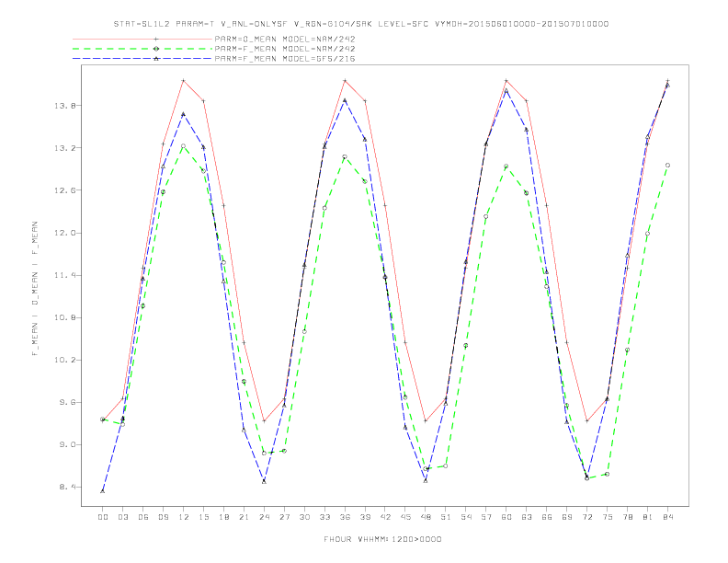This screenshot has height=563, width=728.
Task: Click x-axis hour label 60
Action: click(x=506, y=517)
